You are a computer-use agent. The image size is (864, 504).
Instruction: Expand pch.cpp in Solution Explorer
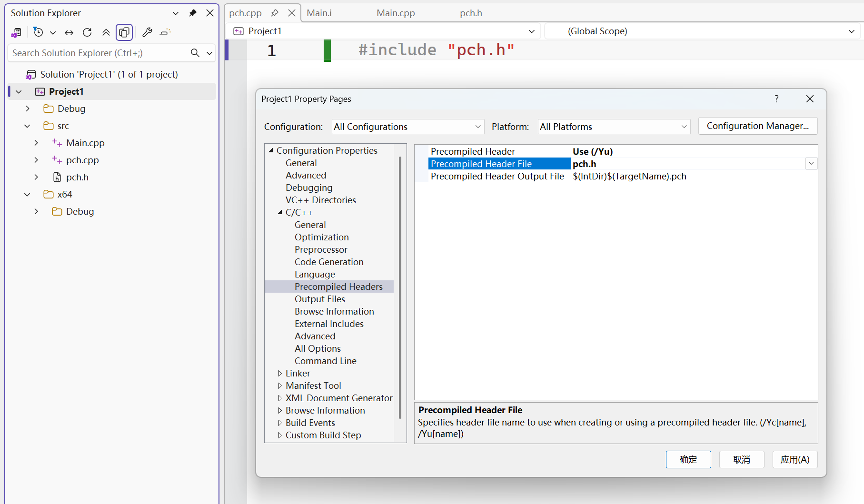[x=36, y=160]
